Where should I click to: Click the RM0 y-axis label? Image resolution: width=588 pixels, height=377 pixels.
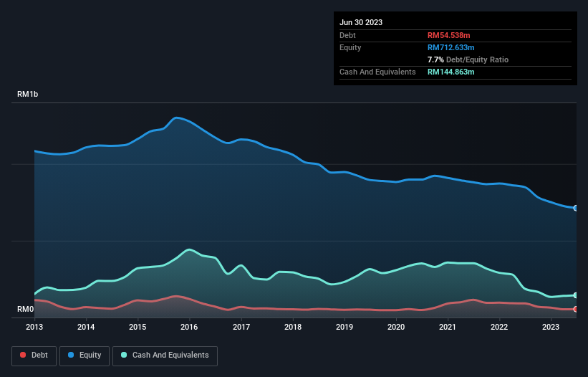[26, 310]
